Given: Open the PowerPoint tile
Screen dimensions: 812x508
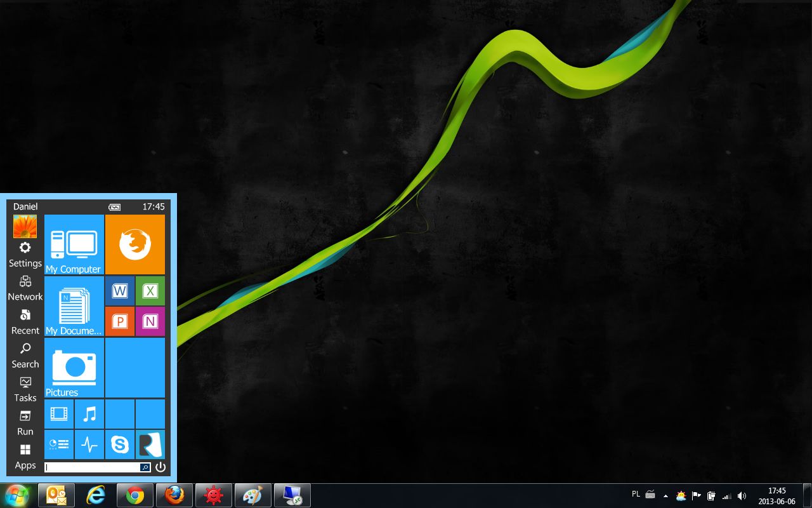Looking at the screenshot, I should pyautogui.click(x=120, y=321).
